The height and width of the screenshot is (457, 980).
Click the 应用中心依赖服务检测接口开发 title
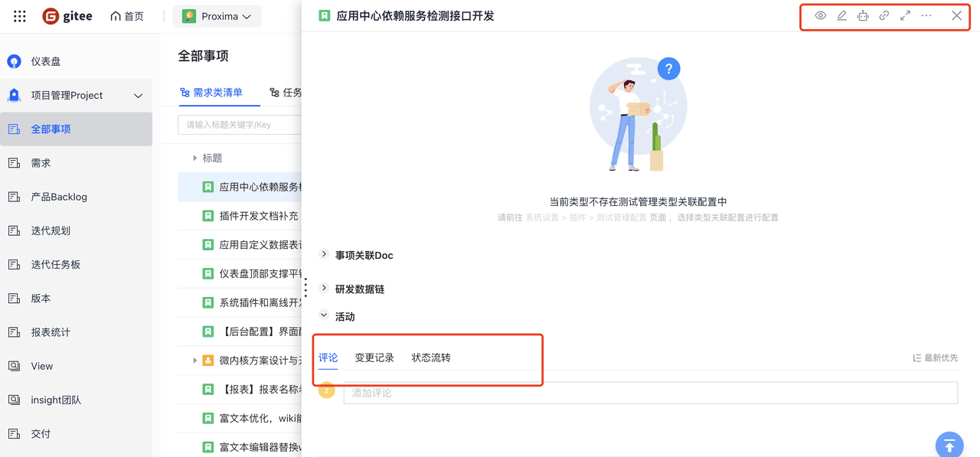click(x=415, y=16)
